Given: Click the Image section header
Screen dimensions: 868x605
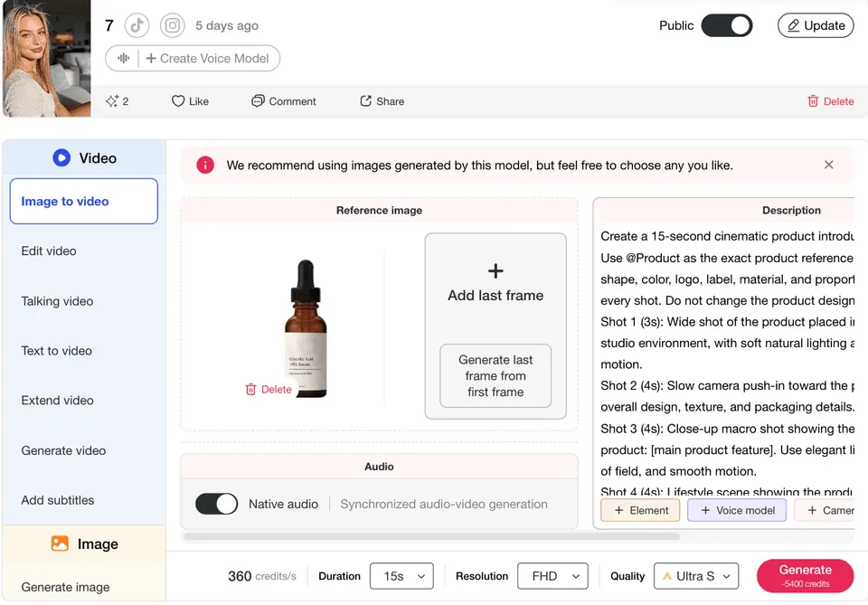Looking at the screenshot, I should pos(84,544).
